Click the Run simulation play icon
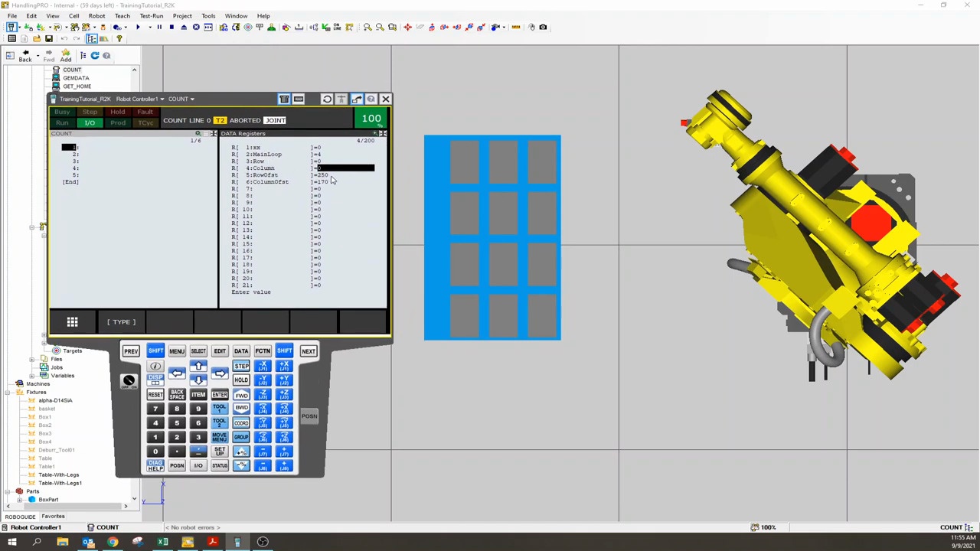The width and height of the screenshot is (980, 551). [139, 28]
